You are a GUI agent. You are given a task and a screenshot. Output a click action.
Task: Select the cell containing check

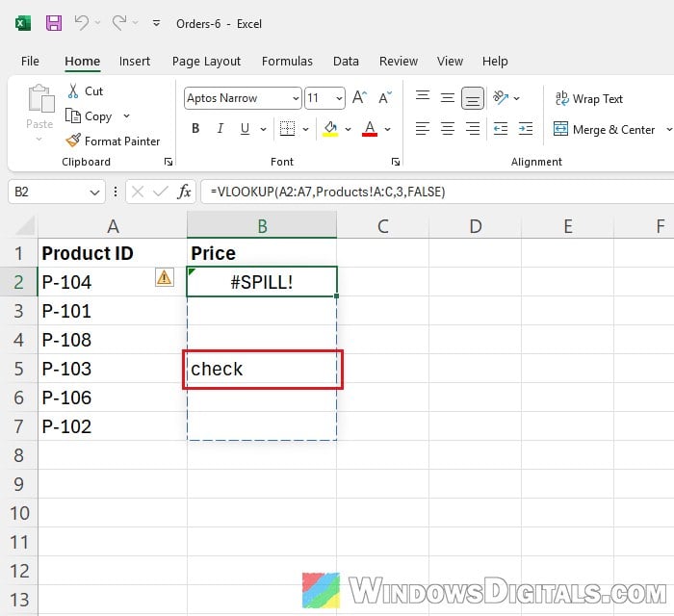pos(262,369)
